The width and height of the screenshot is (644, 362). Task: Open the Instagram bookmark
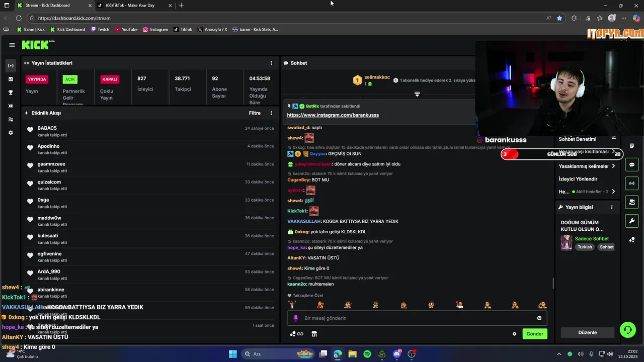[155, 30]
